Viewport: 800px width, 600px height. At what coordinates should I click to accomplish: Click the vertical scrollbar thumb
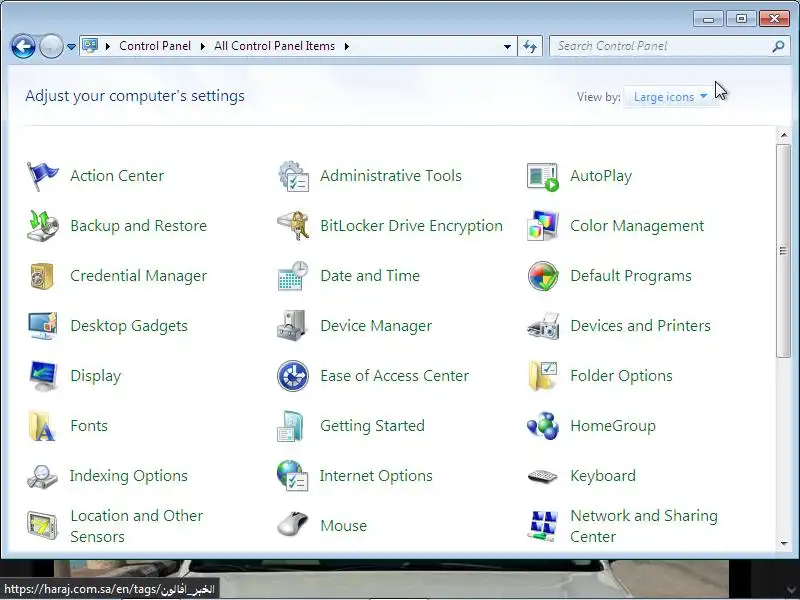783,251
